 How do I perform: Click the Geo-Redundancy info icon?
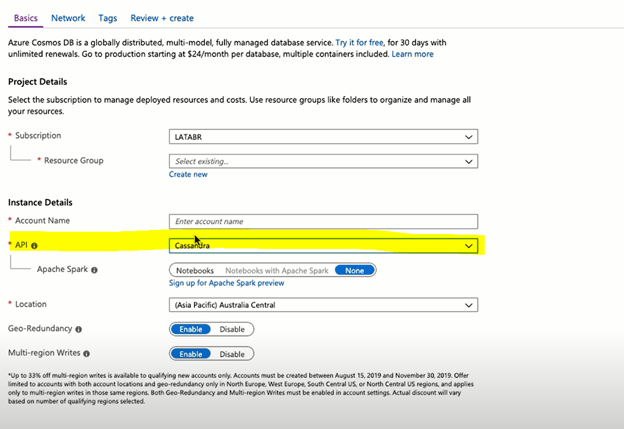point(79,329)
